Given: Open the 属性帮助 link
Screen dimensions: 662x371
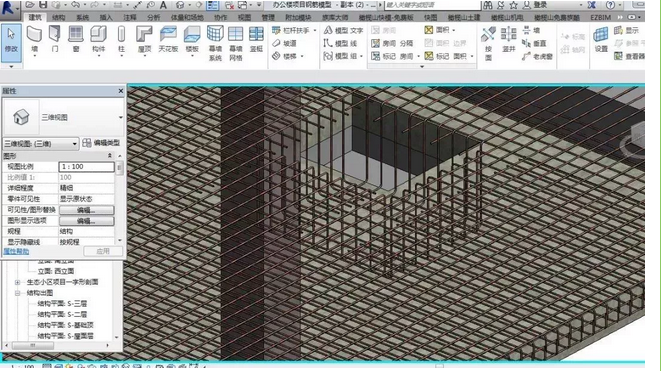Looking at the screenshot, I should point(16,251).
